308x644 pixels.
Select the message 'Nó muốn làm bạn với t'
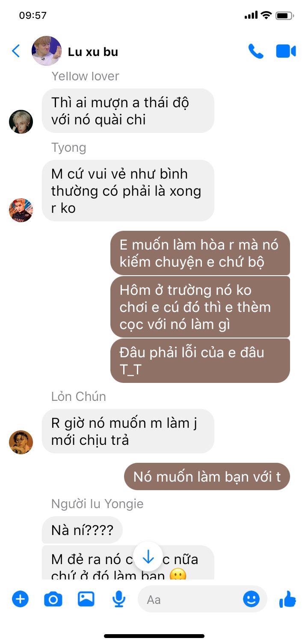tap(207, 476)
